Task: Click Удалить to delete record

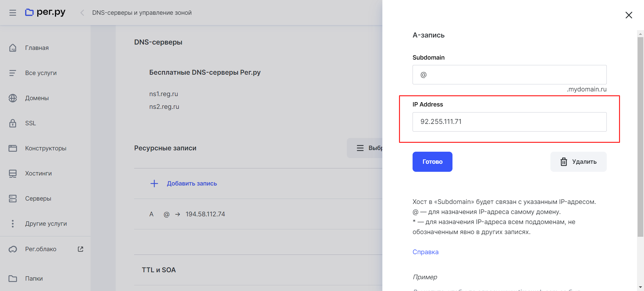Action: pos(578,162)
